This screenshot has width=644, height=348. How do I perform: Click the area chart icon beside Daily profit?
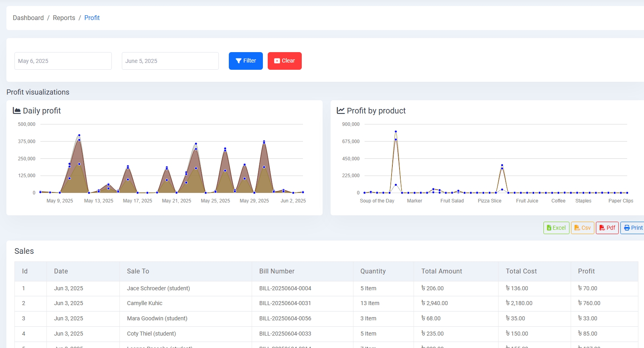(17, 111)
